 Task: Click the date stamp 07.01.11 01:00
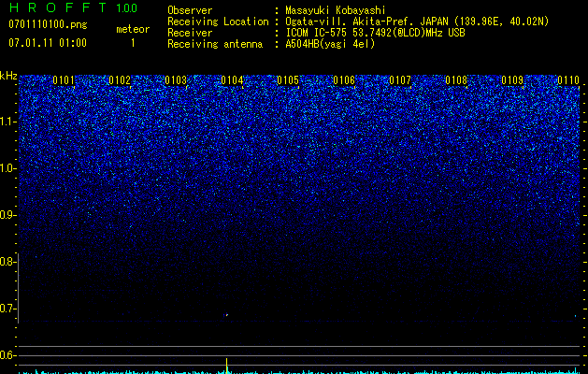tap(48, 43)
